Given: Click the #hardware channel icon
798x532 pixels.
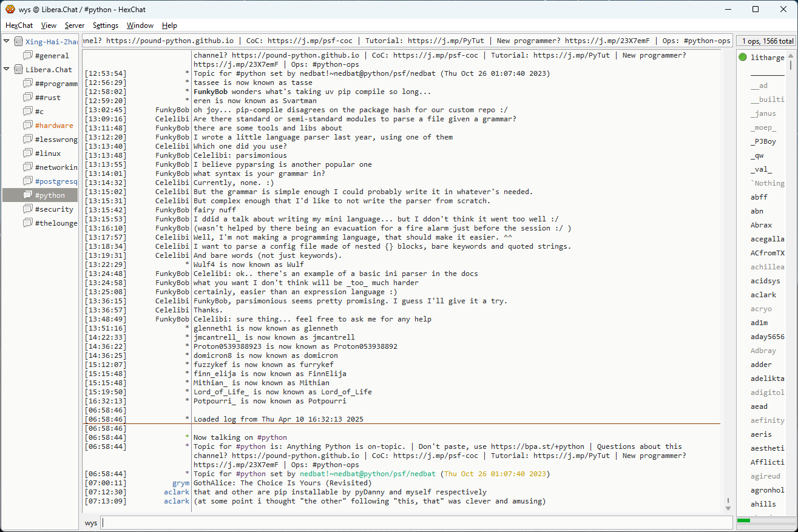Looking at the screenshot, I should coord(28,126).
